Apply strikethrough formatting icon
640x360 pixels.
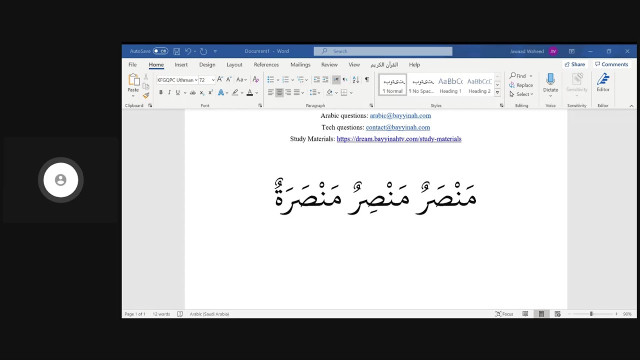pos(193,93)
